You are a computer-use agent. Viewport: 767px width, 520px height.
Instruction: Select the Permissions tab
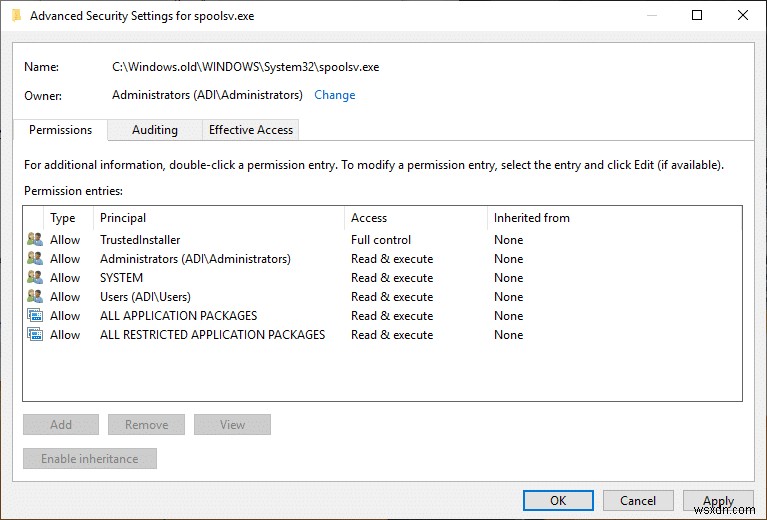pos(60,130)
